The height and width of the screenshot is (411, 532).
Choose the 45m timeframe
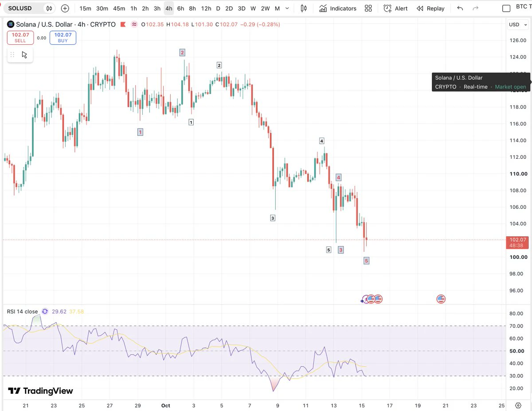click(119, 8)
